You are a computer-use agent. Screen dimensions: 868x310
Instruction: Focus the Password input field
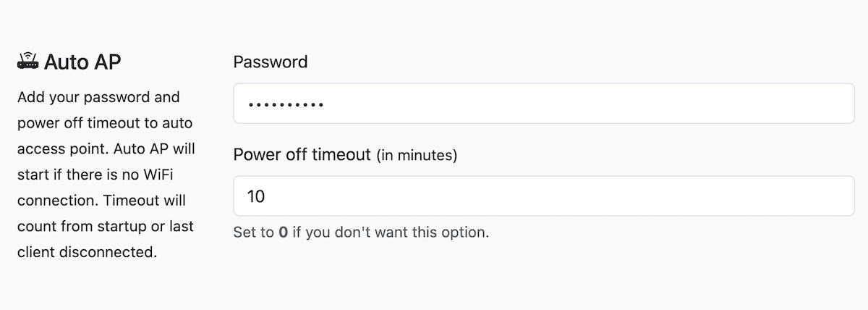click(x=544, y=104)
